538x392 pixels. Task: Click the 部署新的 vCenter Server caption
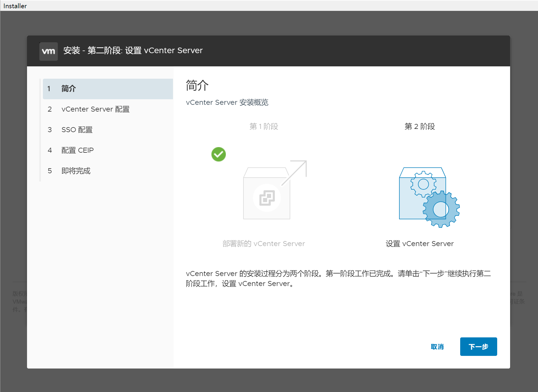[264, 244]
